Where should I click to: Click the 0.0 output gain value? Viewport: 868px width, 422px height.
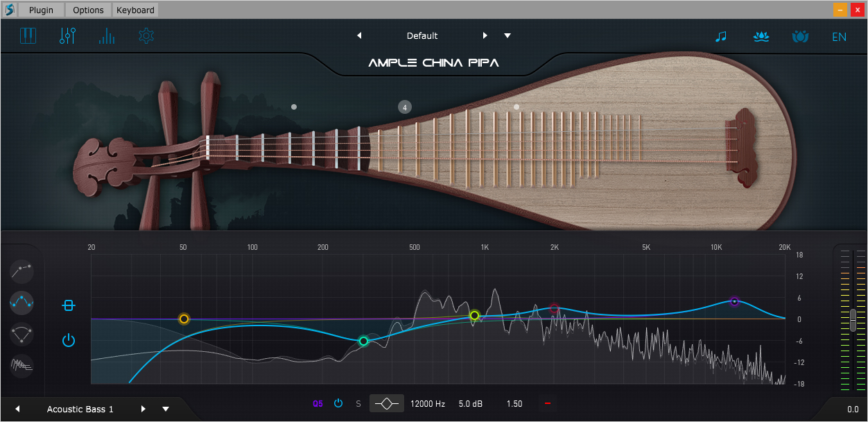(x=853, y=409)
